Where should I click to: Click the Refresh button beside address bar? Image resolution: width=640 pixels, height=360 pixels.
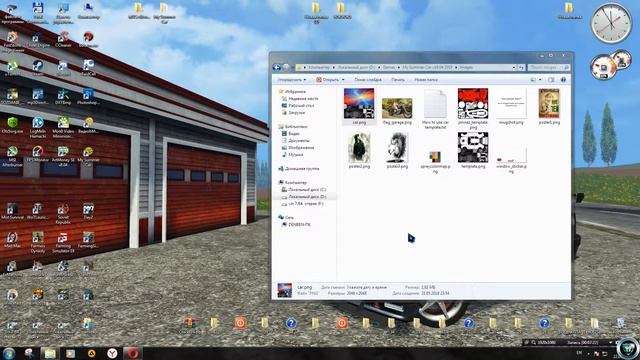[x=521, y=67]
